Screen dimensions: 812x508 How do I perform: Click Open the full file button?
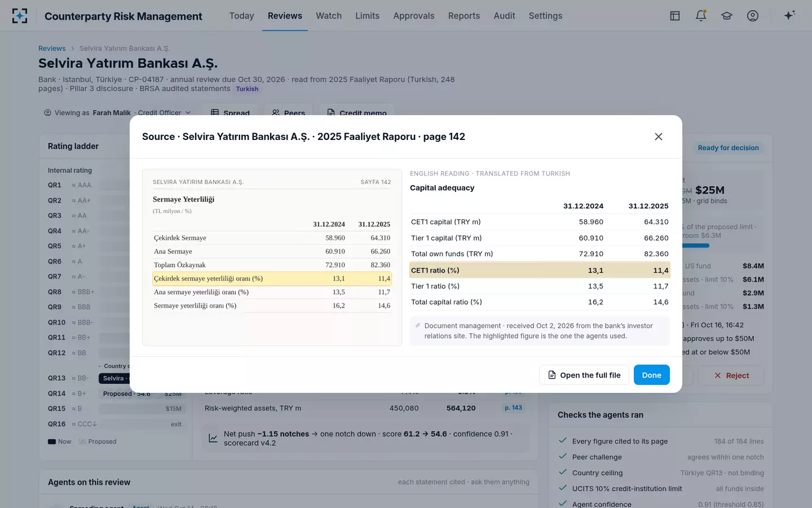(x=584, y=375)
